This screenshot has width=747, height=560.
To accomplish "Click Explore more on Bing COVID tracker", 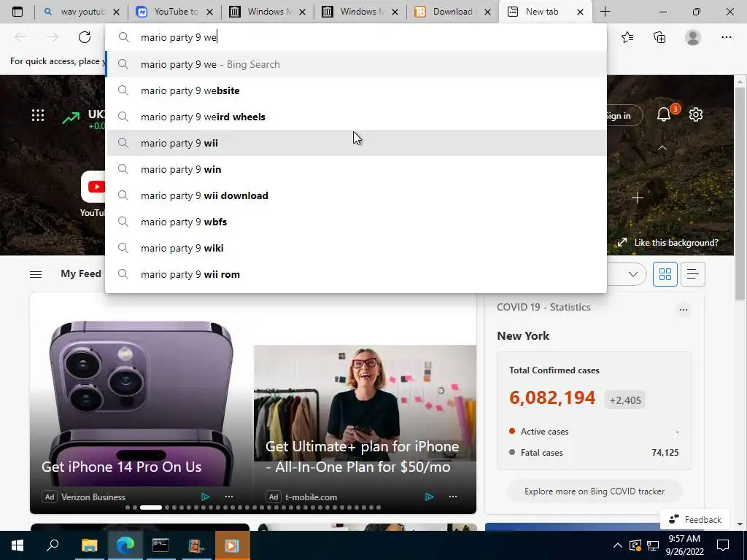I will [x=594, y=491].
